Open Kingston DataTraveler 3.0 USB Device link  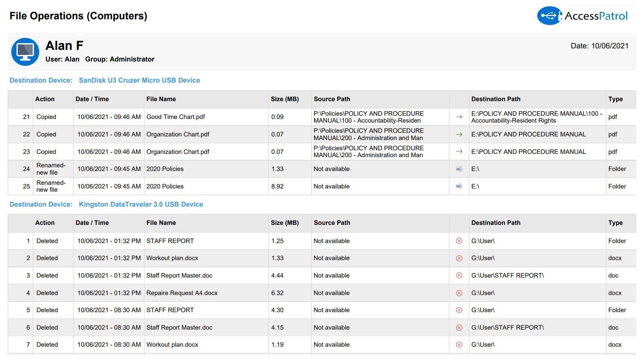(141, 204)
